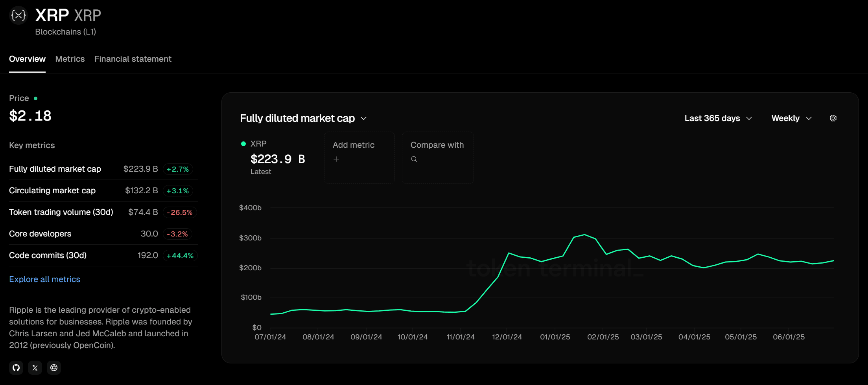Click the plus icon under Add metric

tap(336, 159)
